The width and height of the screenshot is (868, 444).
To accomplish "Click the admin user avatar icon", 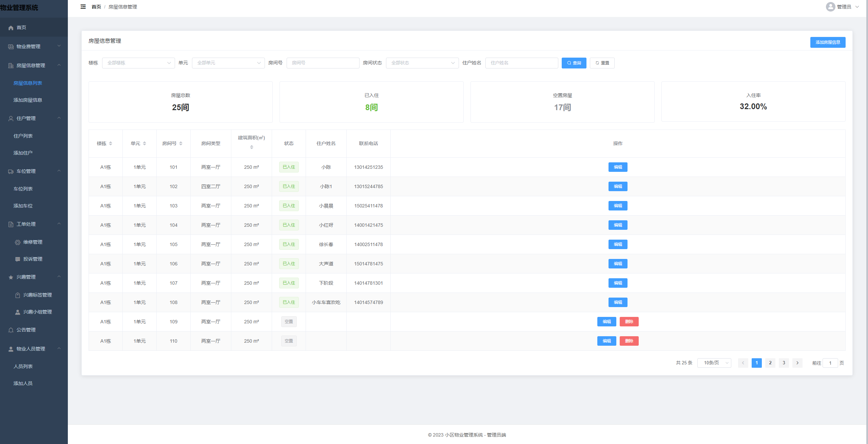I will (830, 7).
